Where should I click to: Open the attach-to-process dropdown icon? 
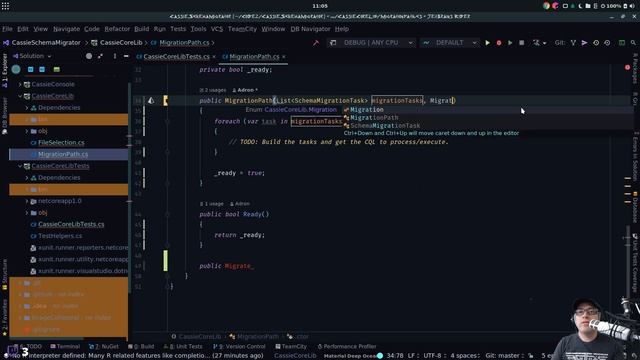coord(539,42)
